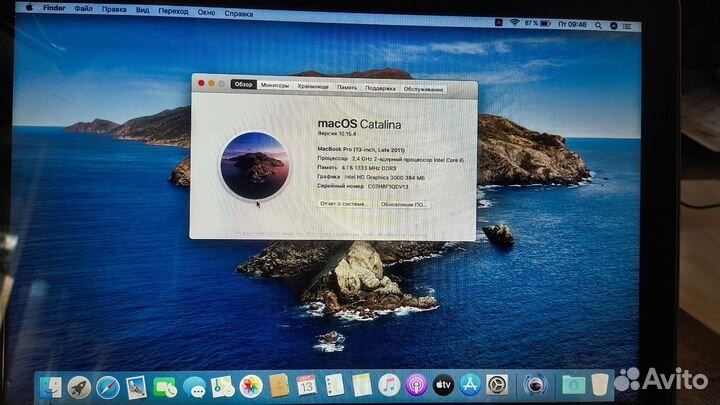Open the Правка menu
This screenshot has width=720, height=405.
(114, 9)
